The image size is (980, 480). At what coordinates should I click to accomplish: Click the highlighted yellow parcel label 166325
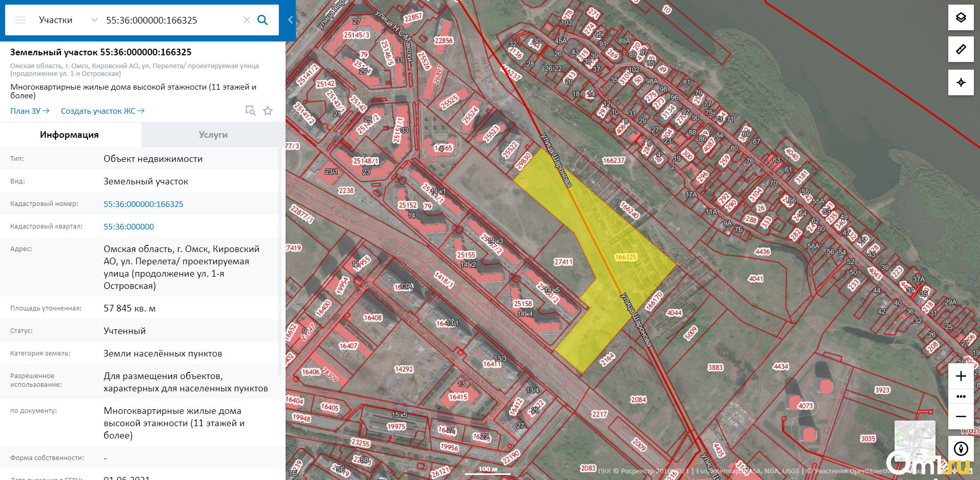[x=625, y=257]
